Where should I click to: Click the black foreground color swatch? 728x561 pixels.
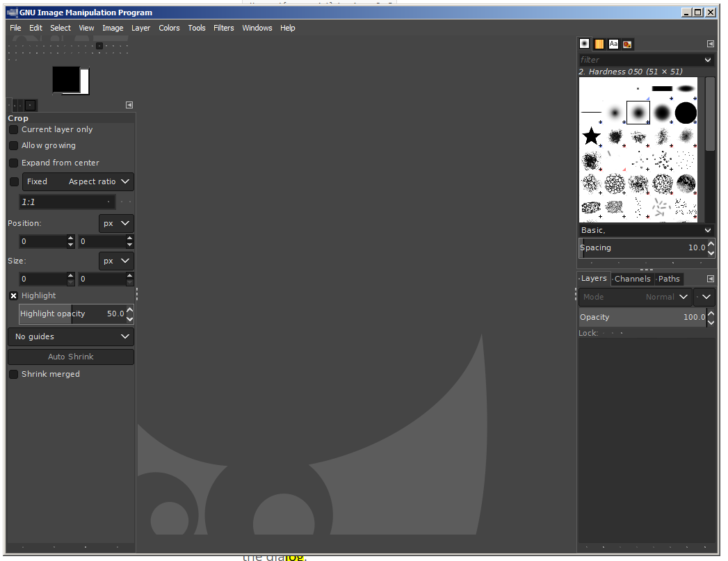(x=65, y=79)
